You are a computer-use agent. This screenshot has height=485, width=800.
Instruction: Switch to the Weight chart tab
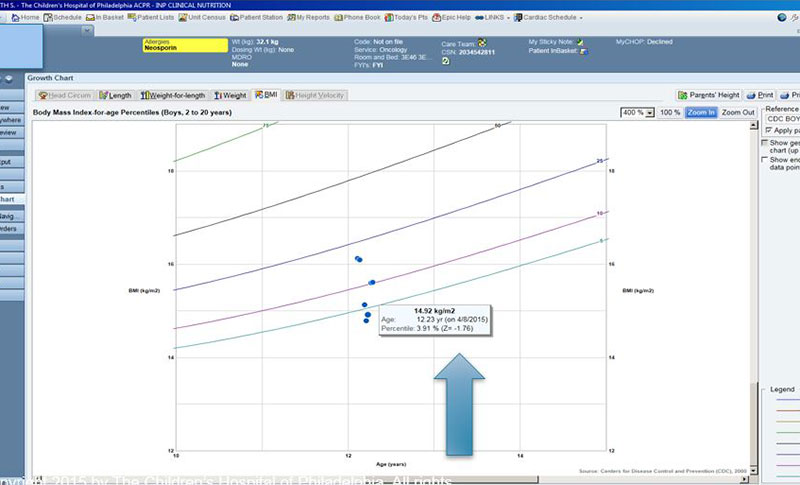coord(230,95)
